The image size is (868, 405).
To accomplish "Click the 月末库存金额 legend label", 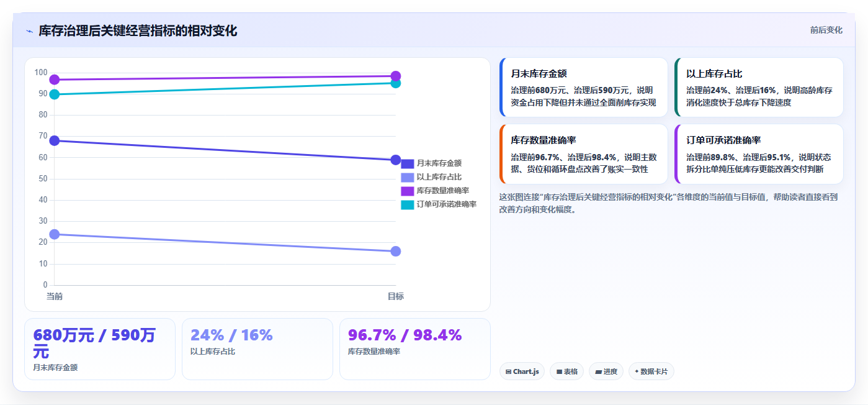I will point(439,163).
